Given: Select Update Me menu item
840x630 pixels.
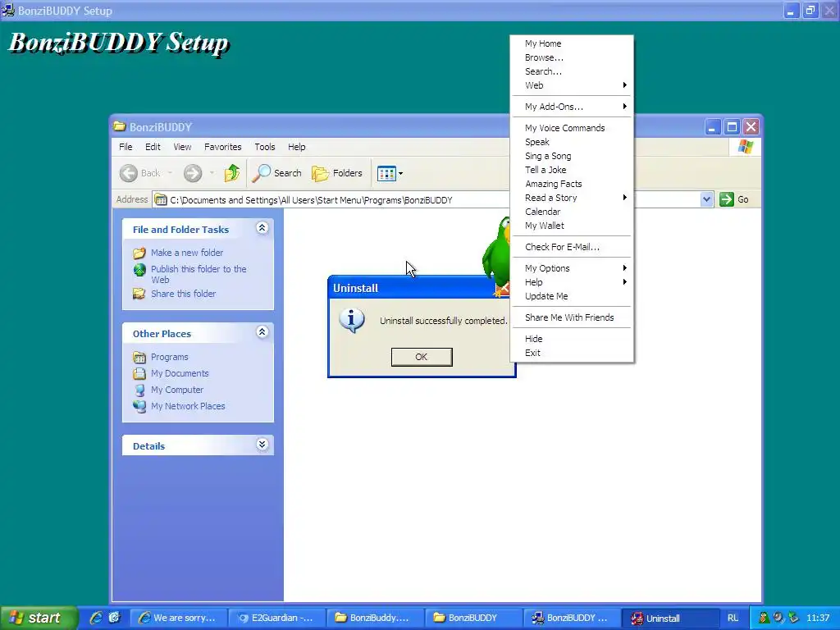Looking at the screenshot, I should coord(572,296).
